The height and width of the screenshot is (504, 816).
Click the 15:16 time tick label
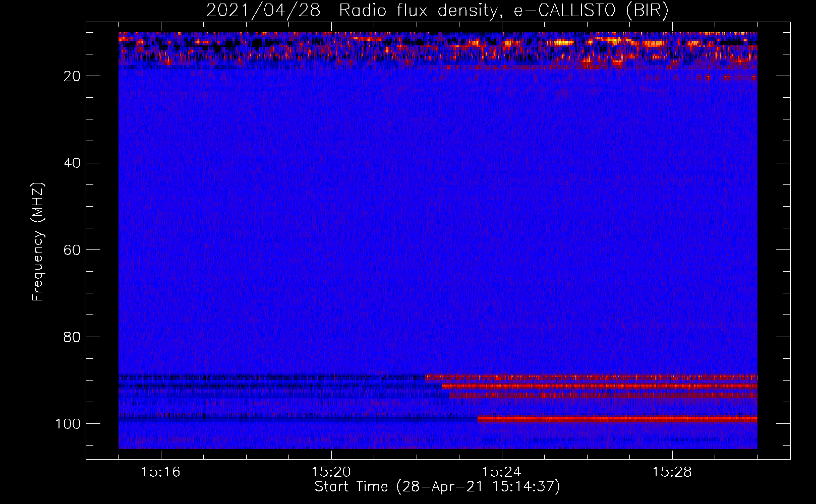pos(161,472)
